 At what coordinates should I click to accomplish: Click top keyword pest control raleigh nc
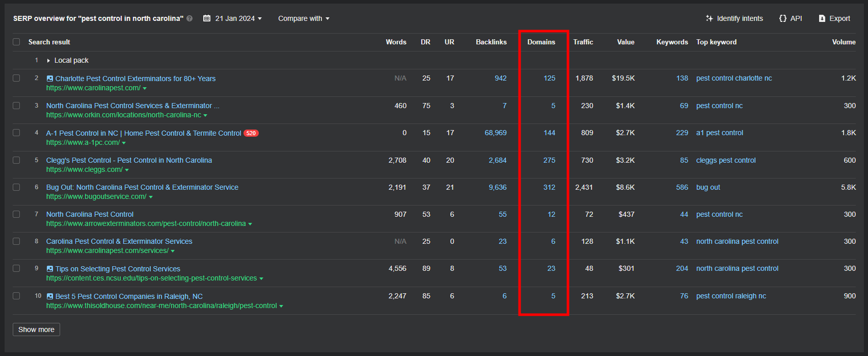point(731,296)
